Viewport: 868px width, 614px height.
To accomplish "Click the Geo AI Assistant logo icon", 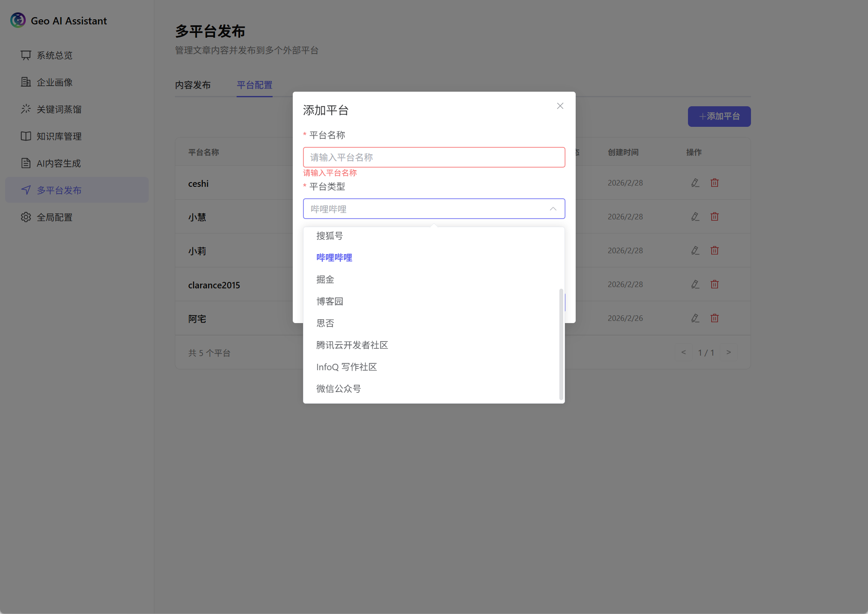I will click(x=18, y=20).
